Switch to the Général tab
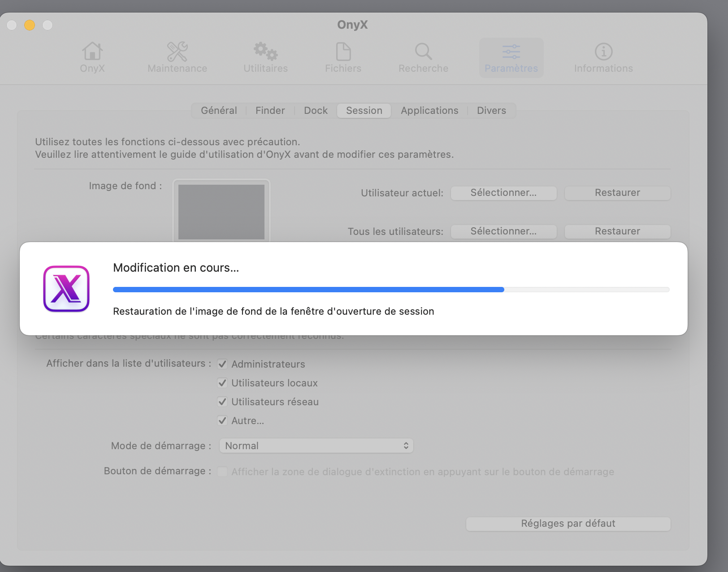Viewport: 728px width, 572px height. 219,111
